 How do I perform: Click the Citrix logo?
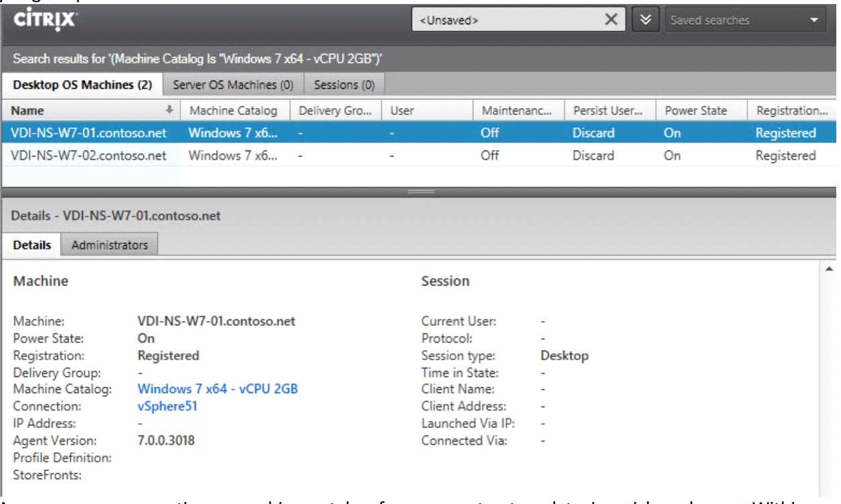click(x=45, y=20)
